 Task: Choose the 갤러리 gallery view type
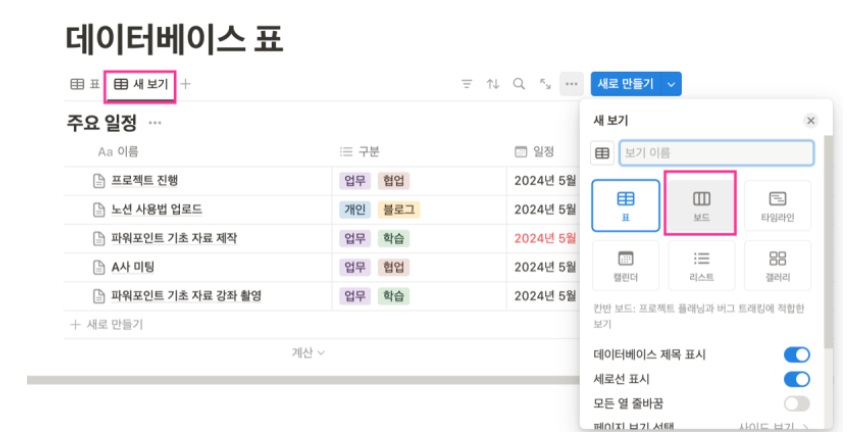(777, 265)
